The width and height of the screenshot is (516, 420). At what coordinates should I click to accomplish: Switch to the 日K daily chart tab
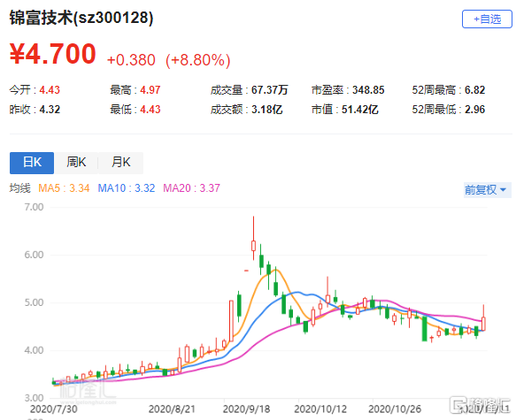tap(32, 163)
